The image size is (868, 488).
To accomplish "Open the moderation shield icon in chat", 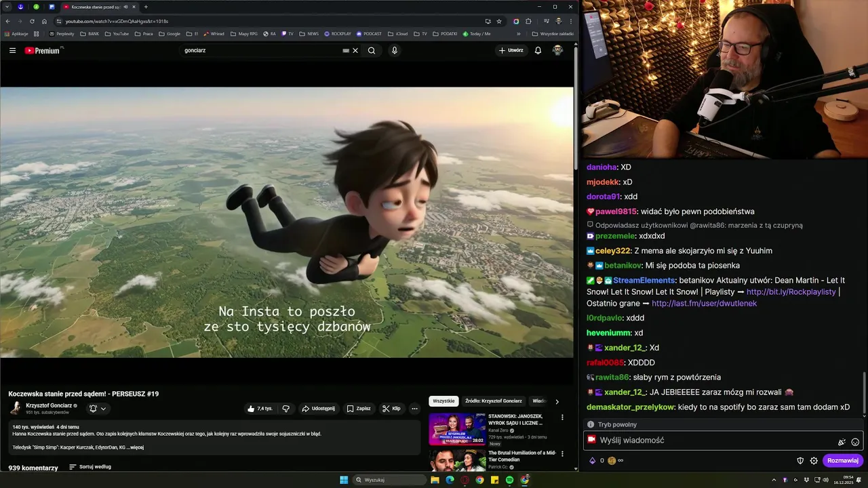I will (x=800, y=460).
